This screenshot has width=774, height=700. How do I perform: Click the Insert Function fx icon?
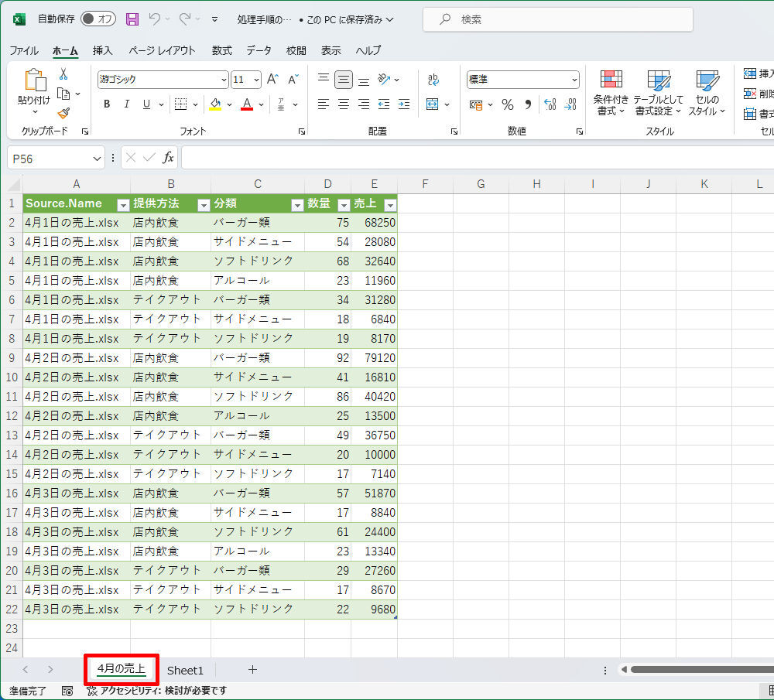coord(168,158)
